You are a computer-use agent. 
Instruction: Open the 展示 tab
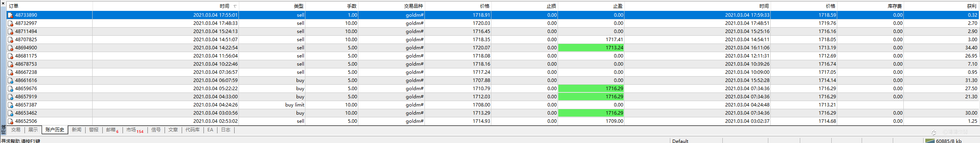[33, 130]
